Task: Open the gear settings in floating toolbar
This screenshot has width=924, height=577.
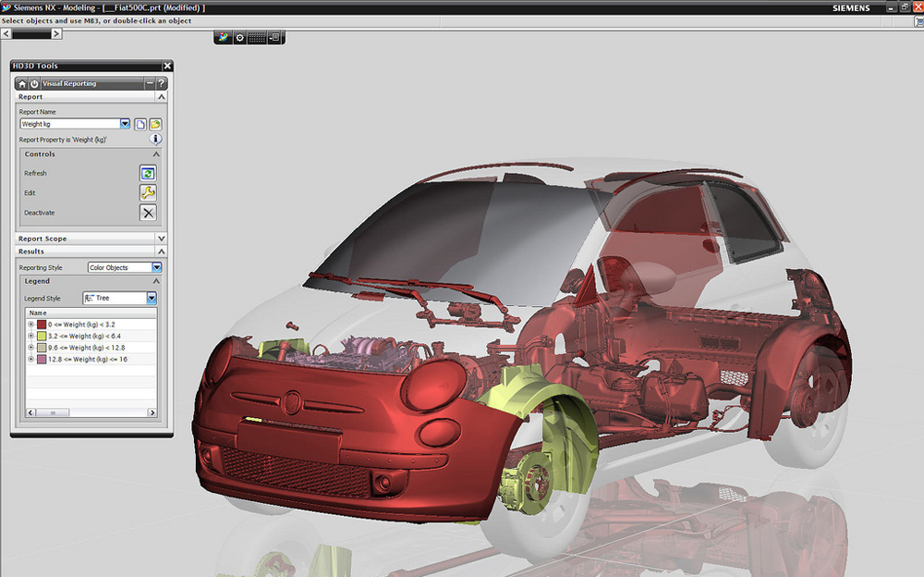Action: click(x=240, y=38)
